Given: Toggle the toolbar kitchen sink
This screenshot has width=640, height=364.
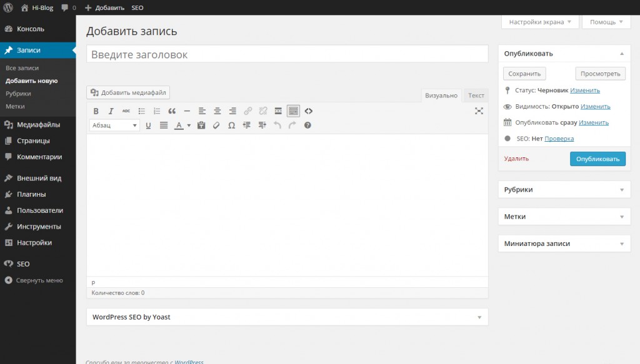Looking at the screenshot, I should (x=293, y=111).
